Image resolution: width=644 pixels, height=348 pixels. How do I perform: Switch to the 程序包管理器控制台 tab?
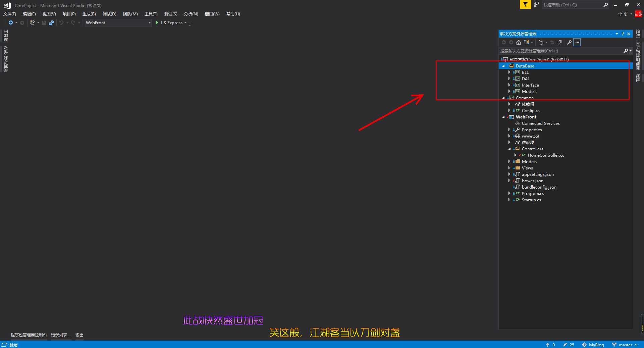(29, 335)
